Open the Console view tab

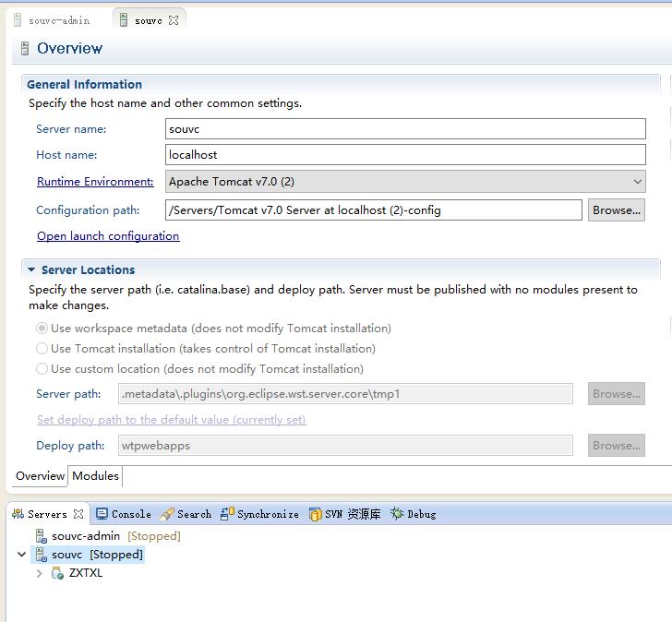coord(124,514)
